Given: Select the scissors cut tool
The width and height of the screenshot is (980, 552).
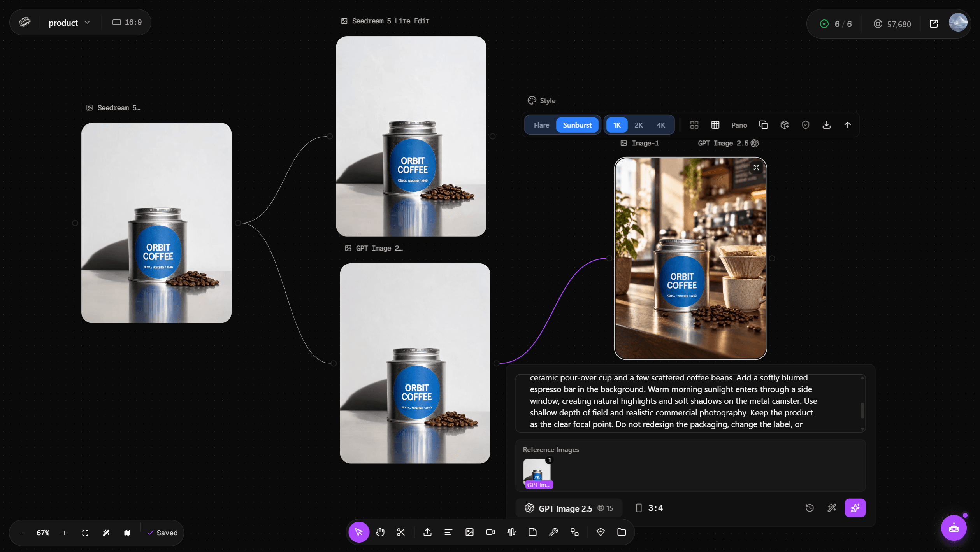Looking at the screenshot, I should click(401, 532).
